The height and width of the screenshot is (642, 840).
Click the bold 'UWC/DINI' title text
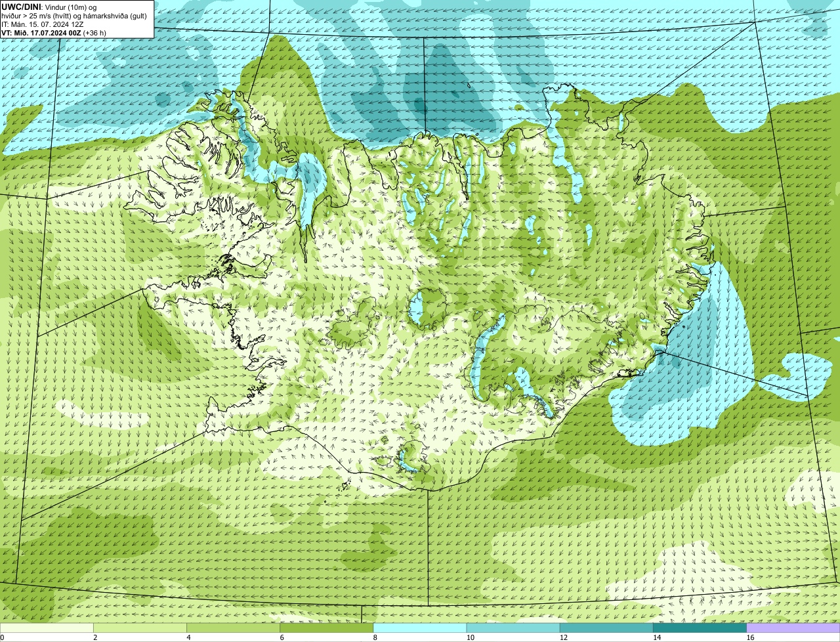point(22,7)
